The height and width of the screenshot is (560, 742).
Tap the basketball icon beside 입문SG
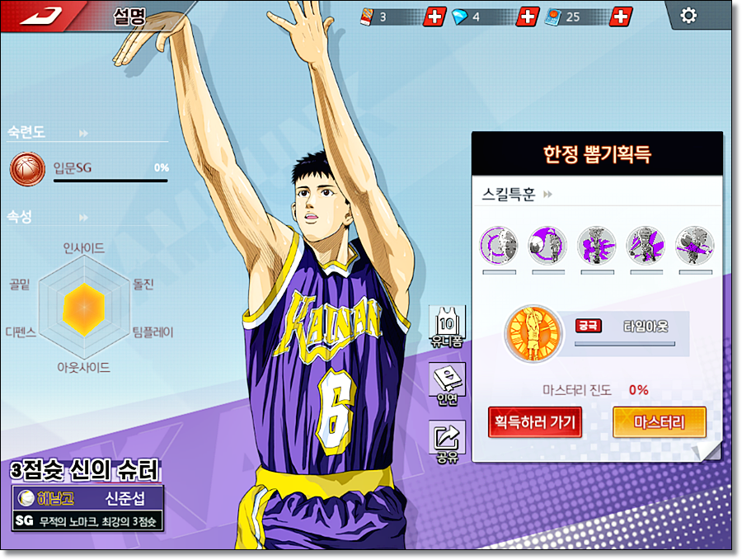pyautogui.click(x=27, y=169)
